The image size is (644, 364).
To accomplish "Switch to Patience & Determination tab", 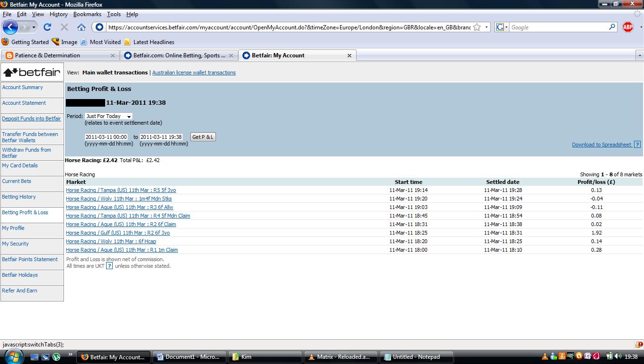I will (x=60, y=55).
